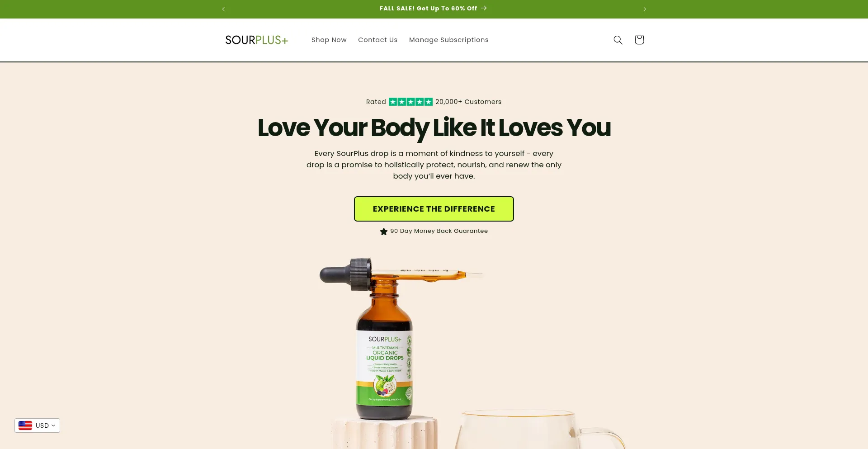
Task: Click the chevron next to USD
Action: 53,425
